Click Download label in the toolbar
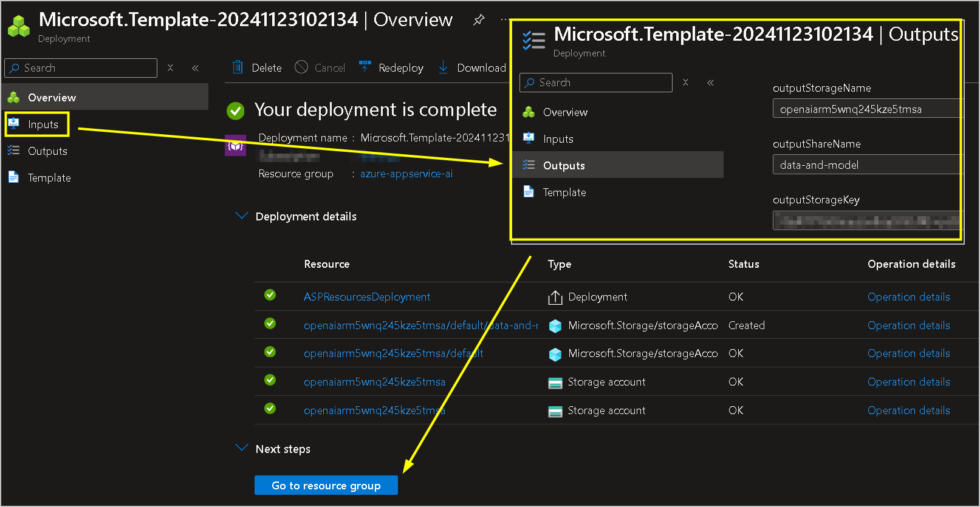 pyautogui.click(x=481, y=68)
